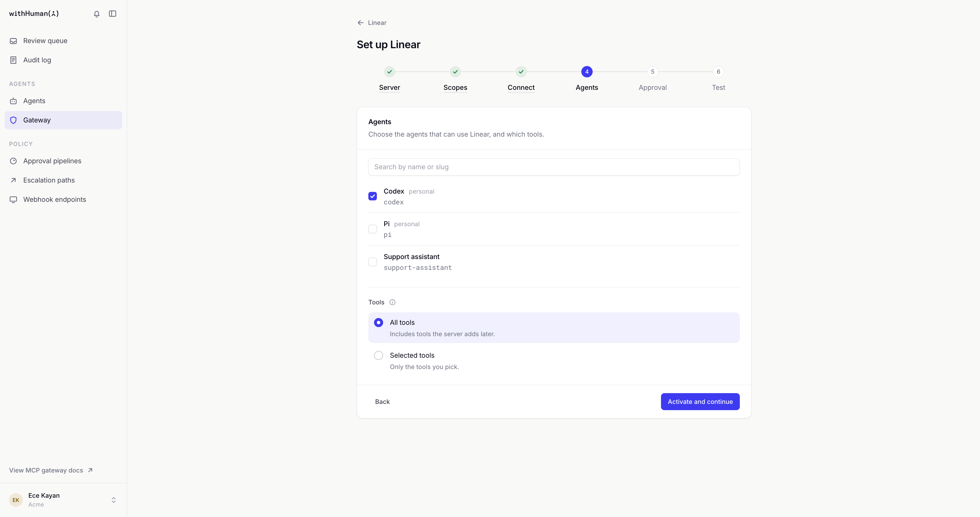The image size is (980, 517).
Task: Click the Tools info icon
Action: click(x=392, y=302)
